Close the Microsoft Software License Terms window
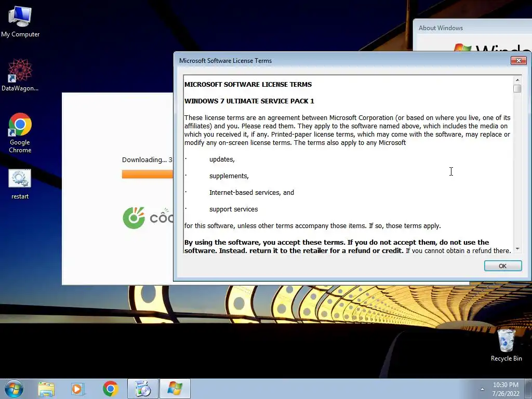Viewport: 532px width, 399px height. (x=518, y=60)
